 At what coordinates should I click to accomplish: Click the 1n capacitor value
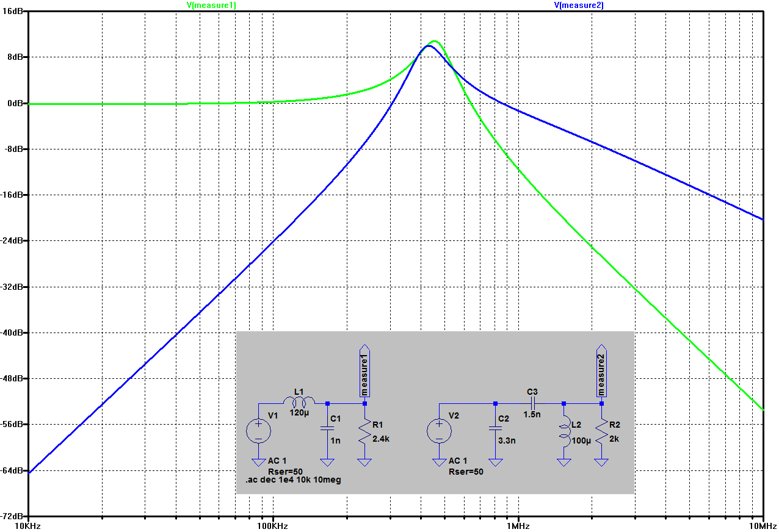pyautogui.click(x=335, y=439)
